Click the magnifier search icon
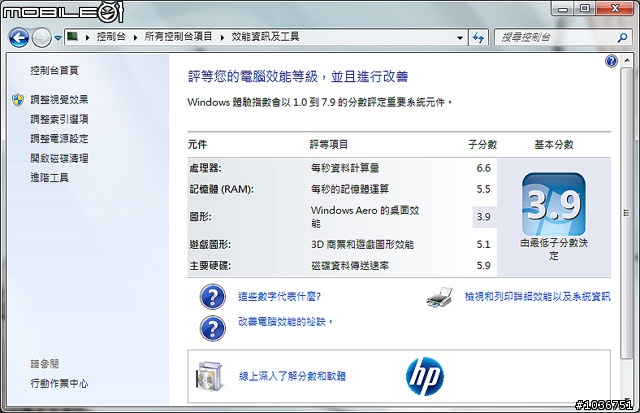This screenshot has height=413, width=640. [x=622, y=38]
